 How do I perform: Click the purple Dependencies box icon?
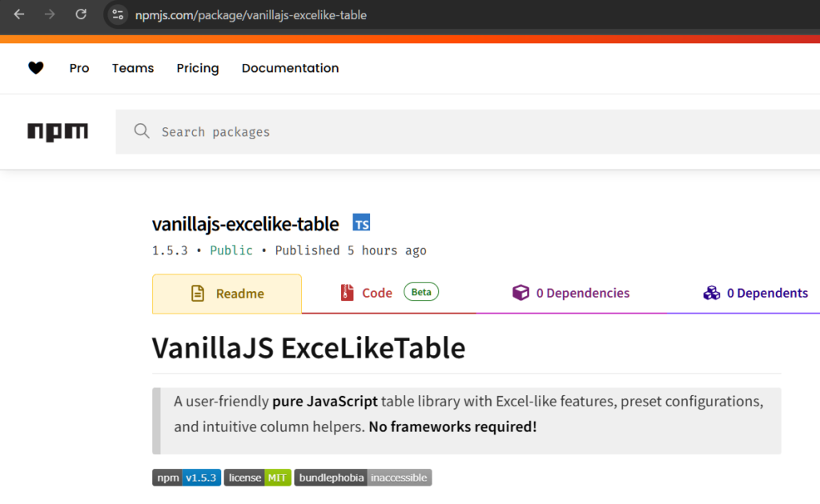(x=521, y=293)
